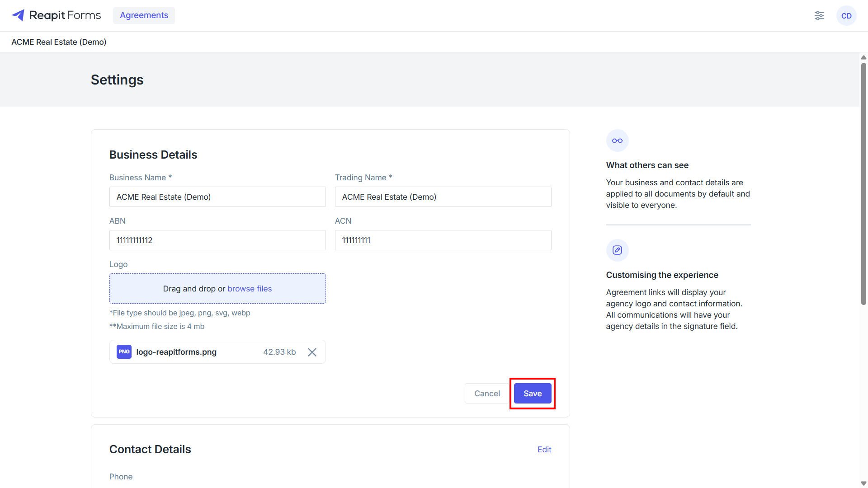Viewport: 868px width, 488px height.
Task: Open the settings sliders icon
Action: 819,16
